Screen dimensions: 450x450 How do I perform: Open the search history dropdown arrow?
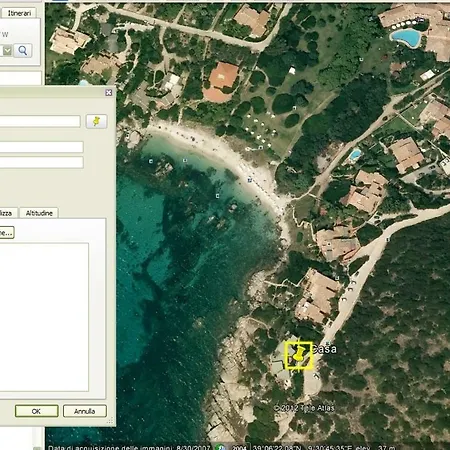7,51
